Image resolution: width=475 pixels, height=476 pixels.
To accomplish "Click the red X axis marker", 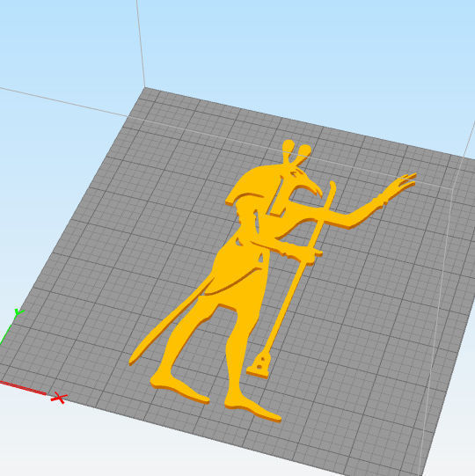I will [59, 398].
